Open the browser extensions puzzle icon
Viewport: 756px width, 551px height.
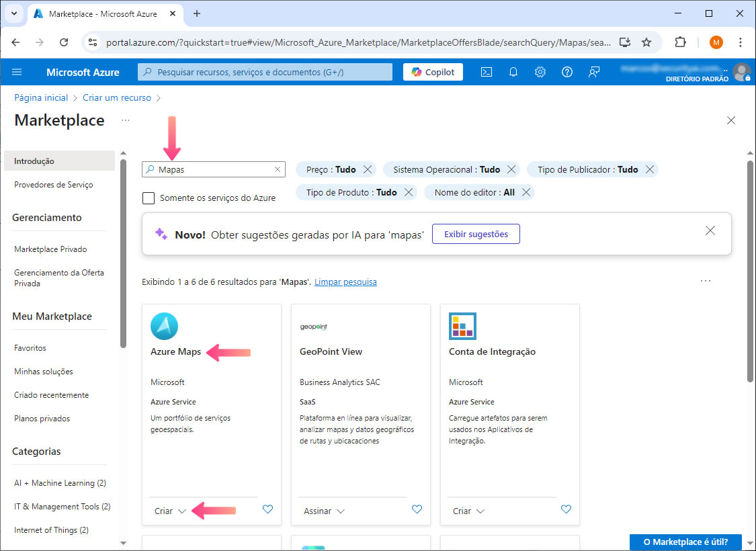(x=680, y=42)
